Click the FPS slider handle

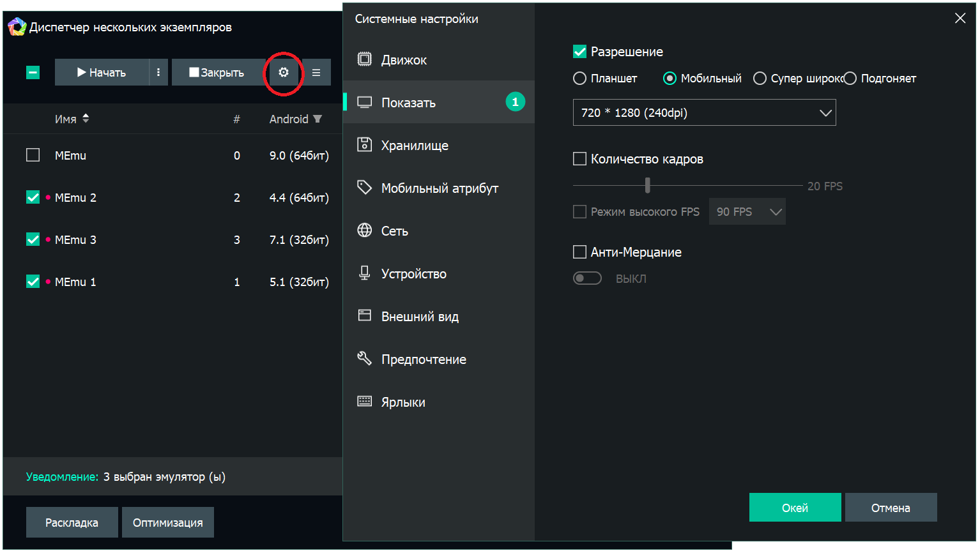click(x=647, y=185)
